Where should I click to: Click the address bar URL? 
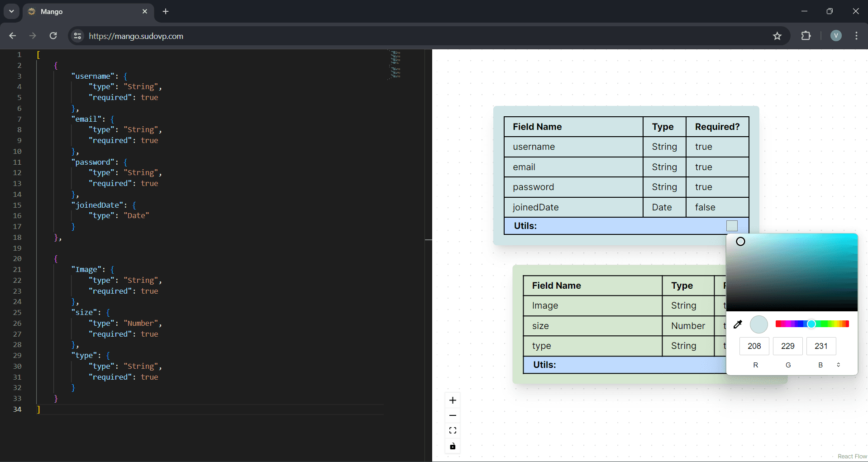point(136,36)
